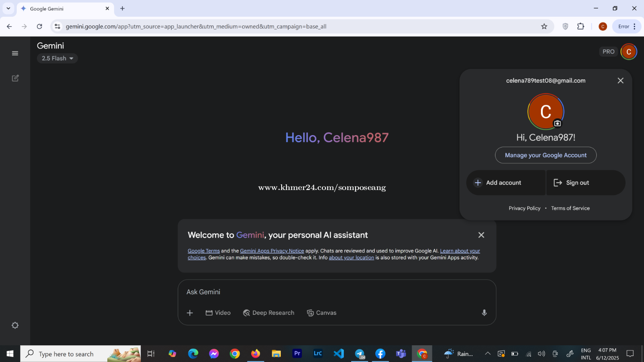Open the Chrome profile avatar

[x=603, y=27]
